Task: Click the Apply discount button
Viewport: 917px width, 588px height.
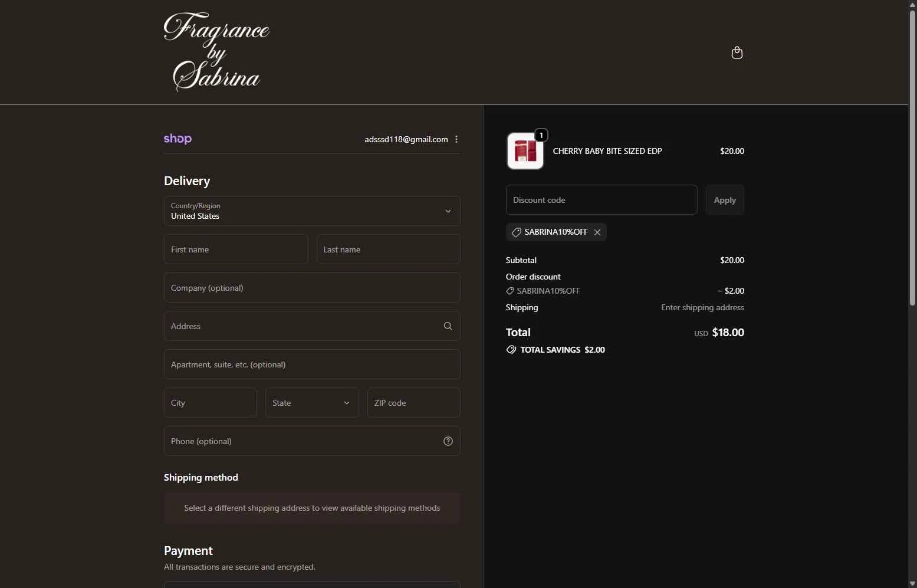Action: [x=725, y=200]
